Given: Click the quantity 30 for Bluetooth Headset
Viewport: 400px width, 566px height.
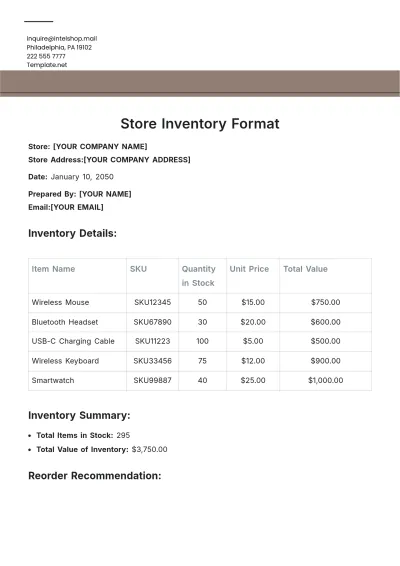Looking at the screenshot, I should pyautogui.click(x=202, y=322).
